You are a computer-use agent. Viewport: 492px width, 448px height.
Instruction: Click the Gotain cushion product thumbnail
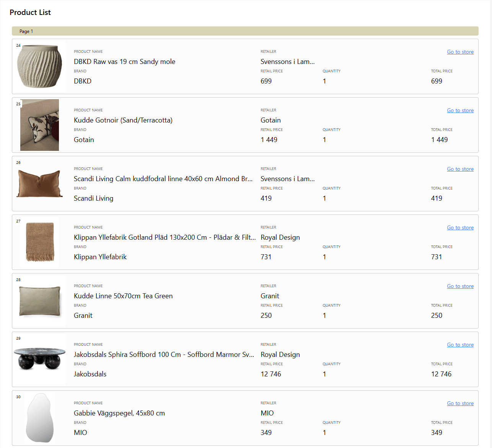39,125
